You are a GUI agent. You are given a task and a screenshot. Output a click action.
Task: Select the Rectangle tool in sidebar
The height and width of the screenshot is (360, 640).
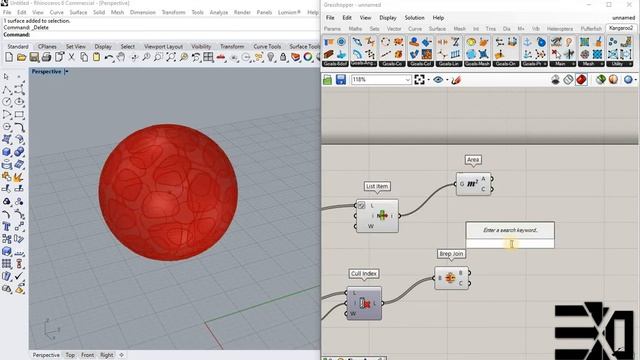19,114
